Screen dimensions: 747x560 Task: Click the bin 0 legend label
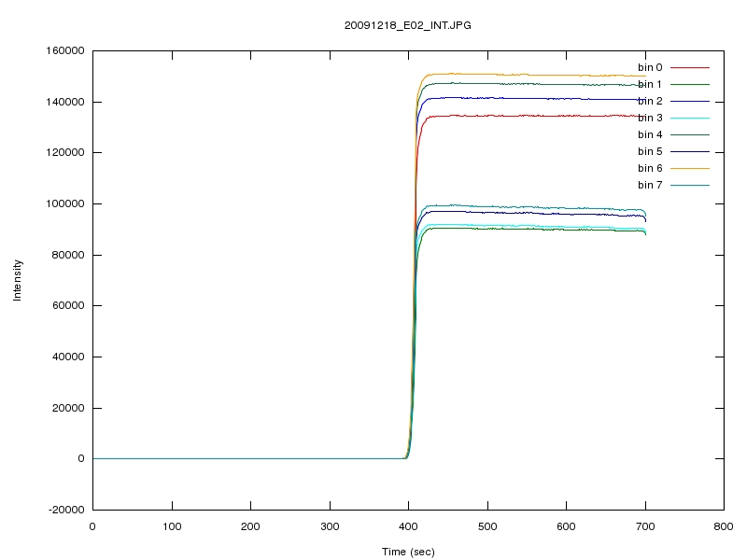[650, 67]
